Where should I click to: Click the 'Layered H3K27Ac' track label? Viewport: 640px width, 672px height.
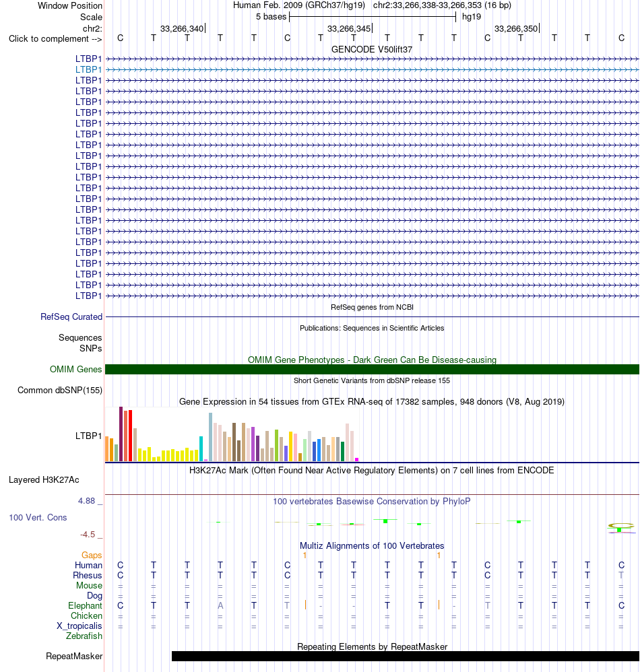(44, 480)
